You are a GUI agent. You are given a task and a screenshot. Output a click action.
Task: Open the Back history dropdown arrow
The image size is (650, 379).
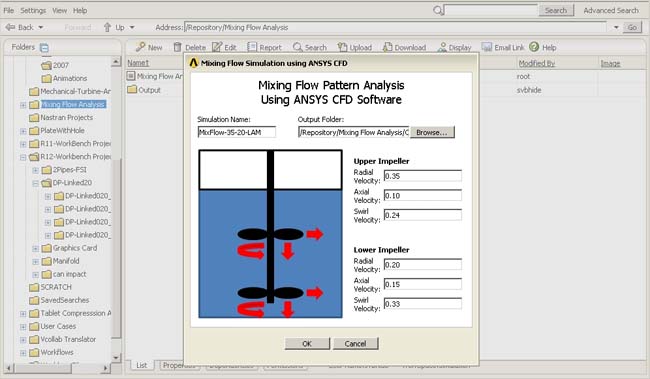pos(41,27)
